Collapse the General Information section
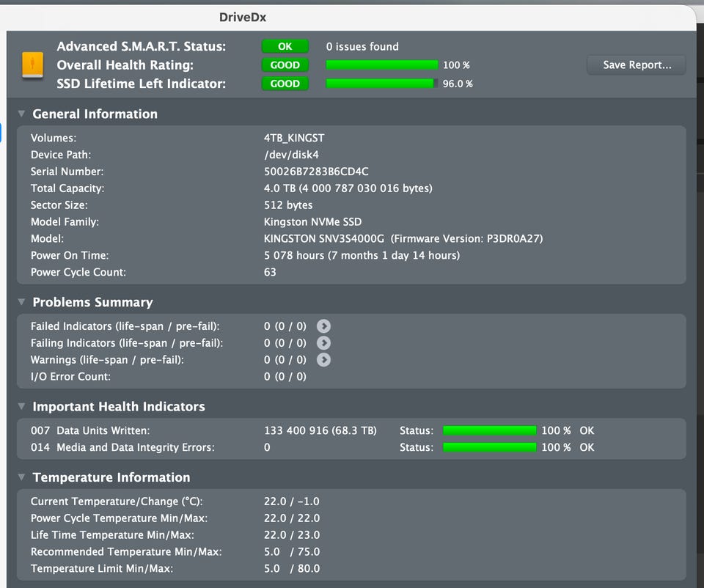This screenshot has height=588, width=704. pyautogui.click(x=21, y=114)
